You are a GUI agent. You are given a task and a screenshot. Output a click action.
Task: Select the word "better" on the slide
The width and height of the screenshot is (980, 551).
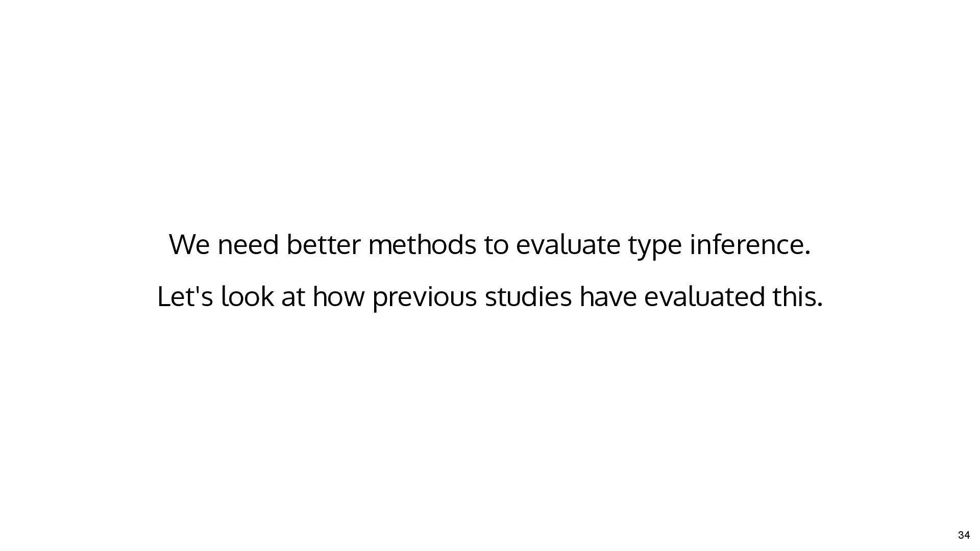click(323, 244)
